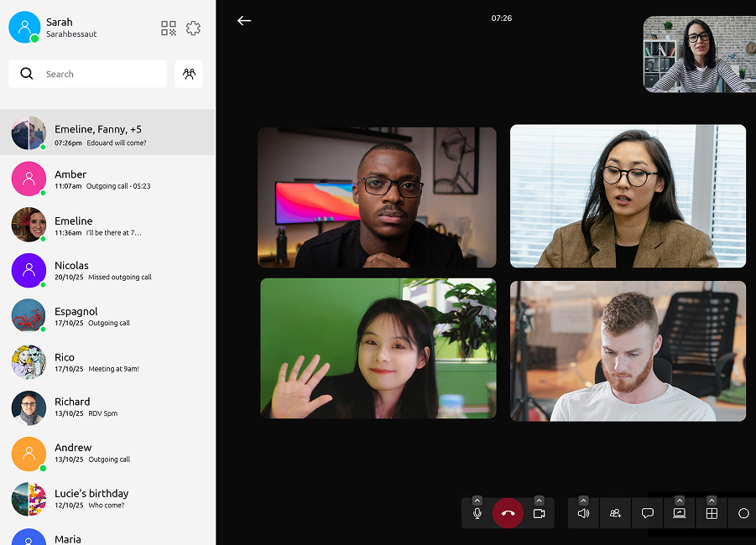Click the back arrow in call view
The width and height of the screenshot is (756, 545).
(244, 21)
